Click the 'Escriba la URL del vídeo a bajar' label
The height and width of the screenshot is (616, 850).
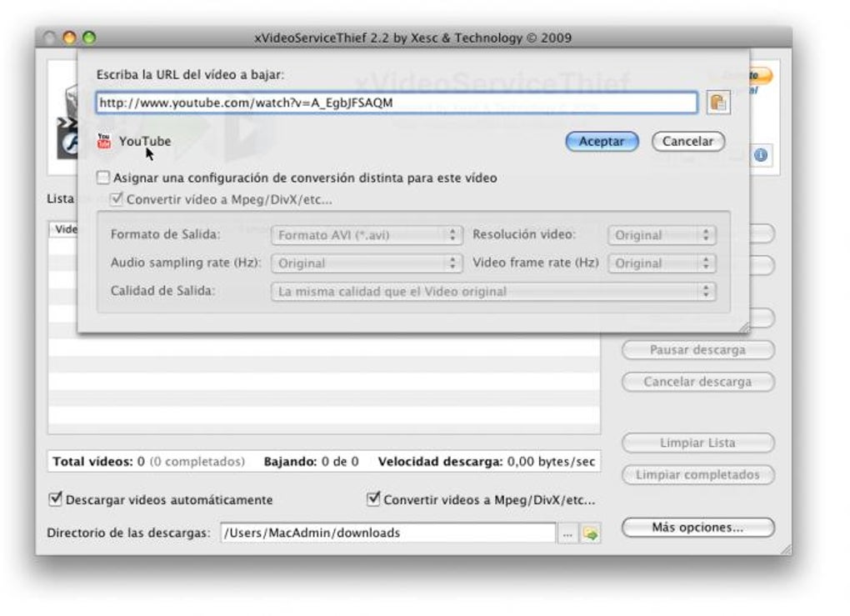190,75
